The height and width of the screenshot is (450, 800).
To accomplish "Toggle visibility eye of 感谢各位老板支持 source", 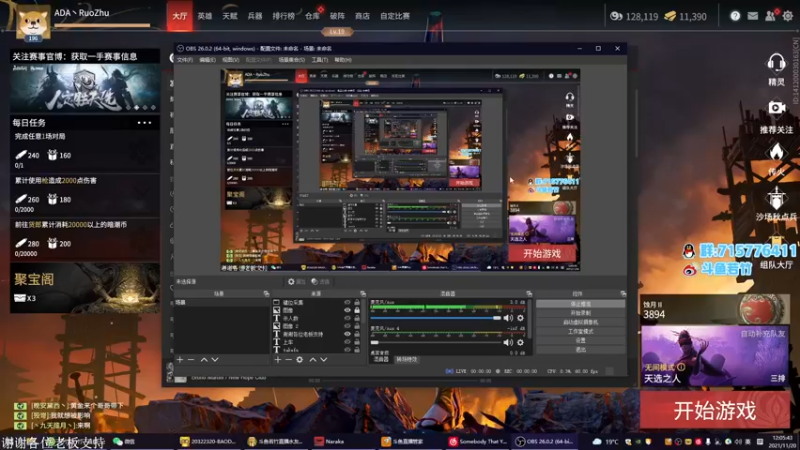I will 347,334.
